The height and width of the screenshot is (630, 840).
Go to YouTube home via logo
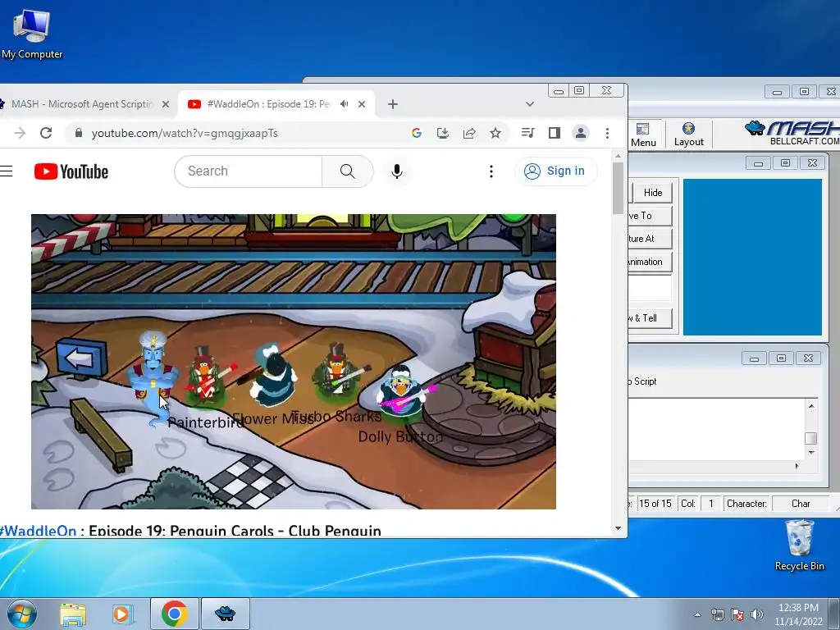coord(71,171)
